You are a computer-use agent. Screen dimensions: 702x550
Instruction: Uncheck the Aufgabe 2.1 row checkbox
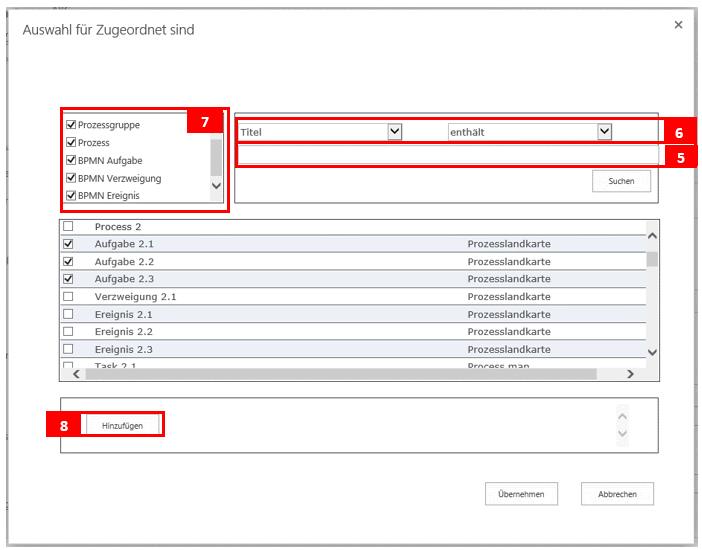pos(68,244)
